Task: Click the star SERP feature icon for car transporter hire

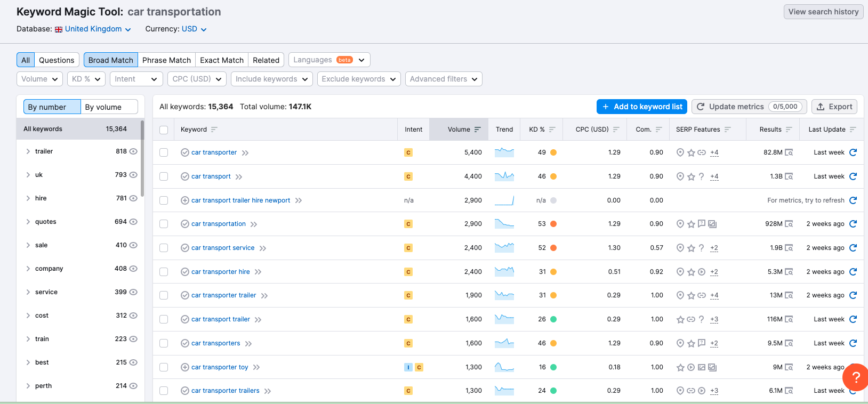Action: click(x=691, y=272)
